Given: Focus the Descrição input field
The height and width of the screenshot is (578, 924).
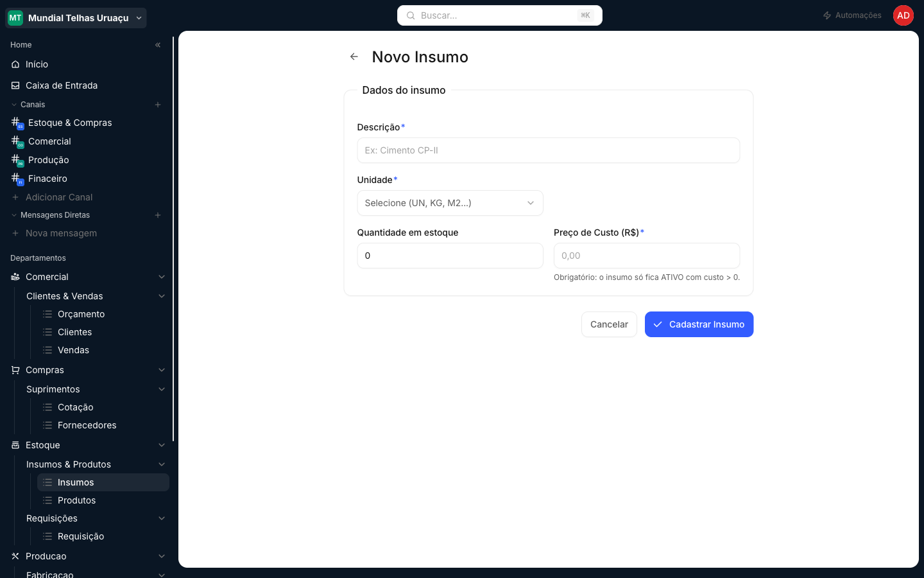Looking at the screenshot, I should pyautogui.click(x=549, y=150).
